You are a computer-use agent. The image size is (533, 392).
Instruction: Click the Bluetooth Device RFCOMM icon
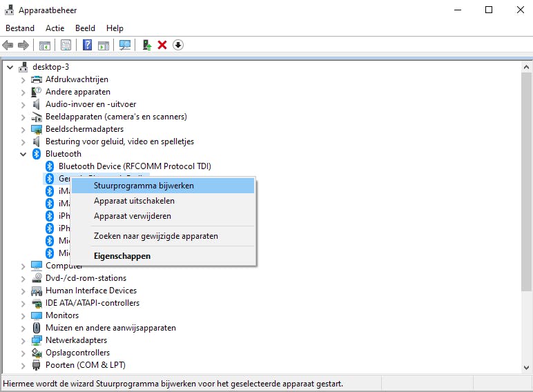tap(50, 166)
